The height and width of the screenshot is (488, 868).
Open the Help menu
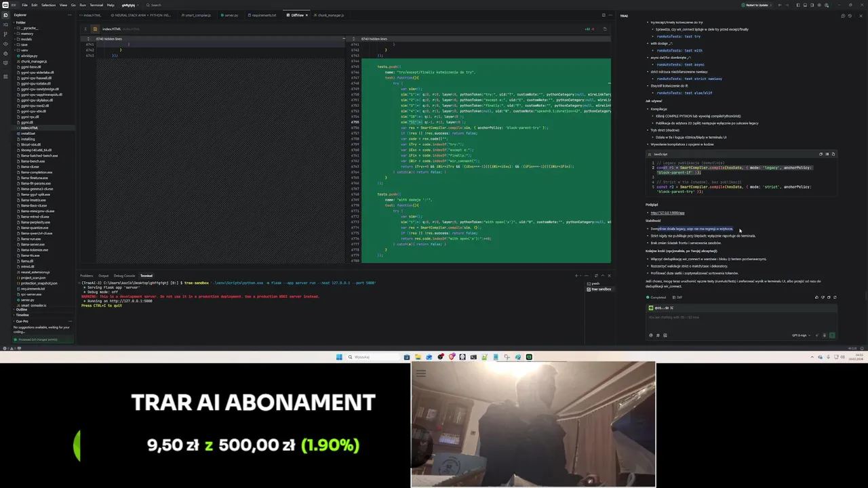tap(111, 5)
